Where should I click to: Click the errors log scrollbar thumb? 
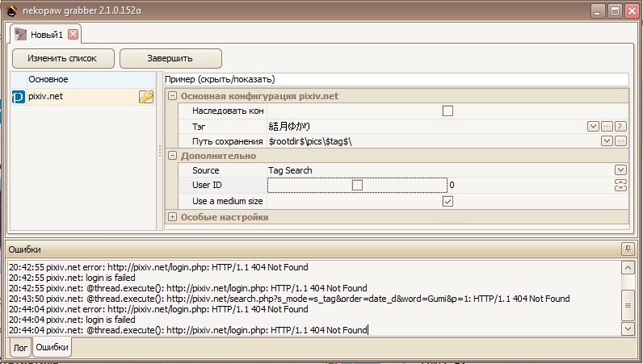628,305
